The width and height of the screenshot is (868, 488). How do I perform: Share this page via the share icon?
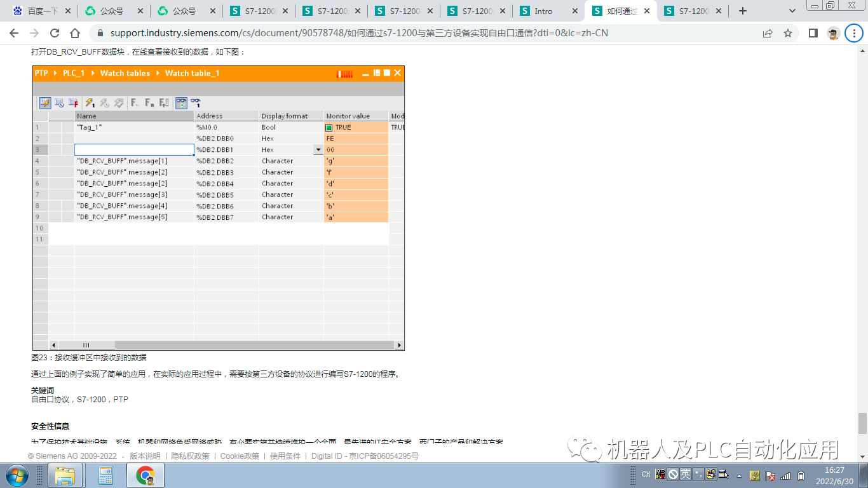[x=768, y=33]
